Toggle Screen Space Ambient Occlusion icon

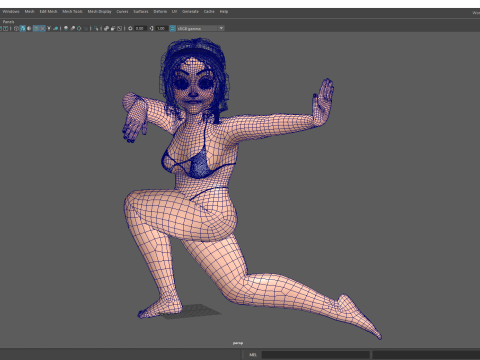pos(66,29)
